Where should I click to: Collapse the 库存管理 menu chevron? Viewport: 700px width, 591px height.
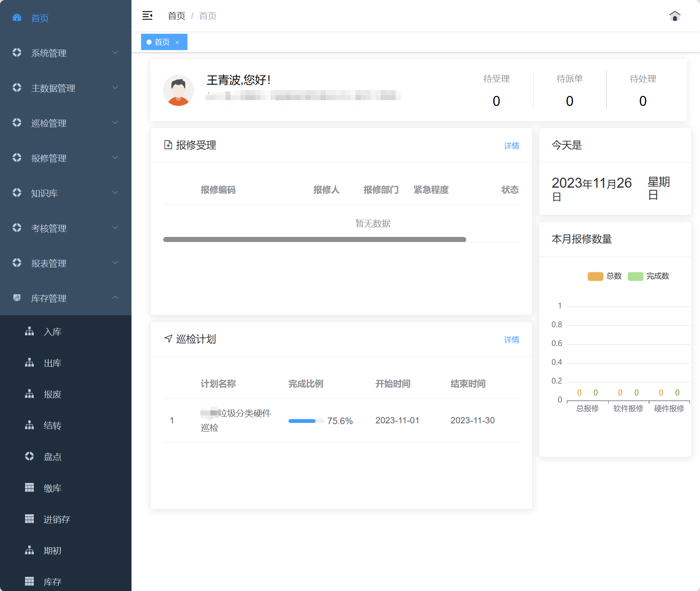point(115,297)
